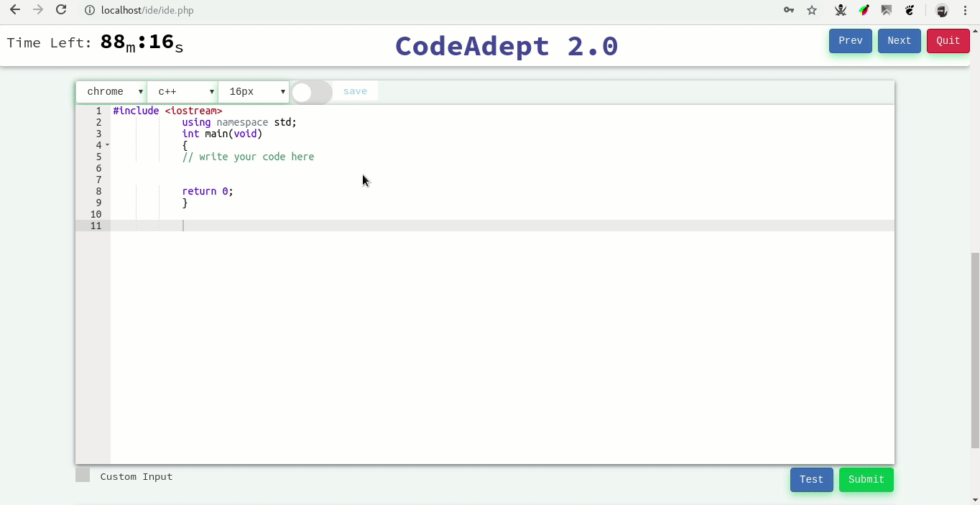
Task: Click the CodeAdept 2.0 title
Action: (507, 46)
